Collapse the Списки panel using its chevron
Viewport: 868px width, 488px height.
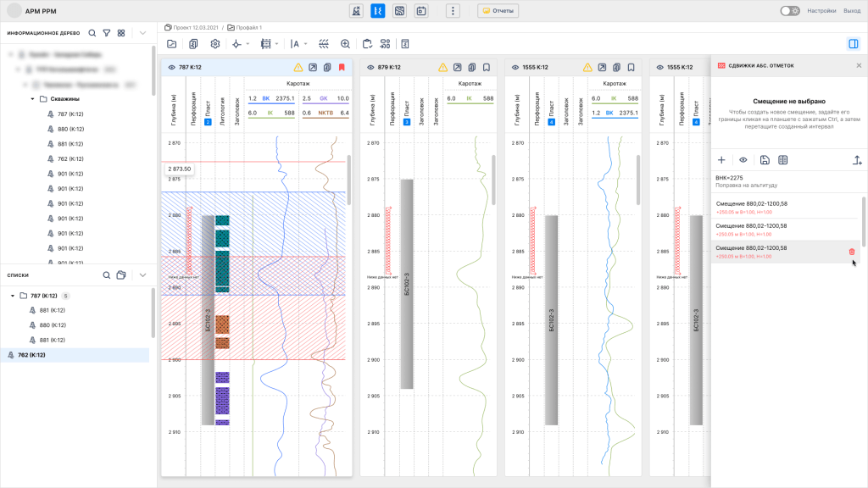(x=142, y=275)
